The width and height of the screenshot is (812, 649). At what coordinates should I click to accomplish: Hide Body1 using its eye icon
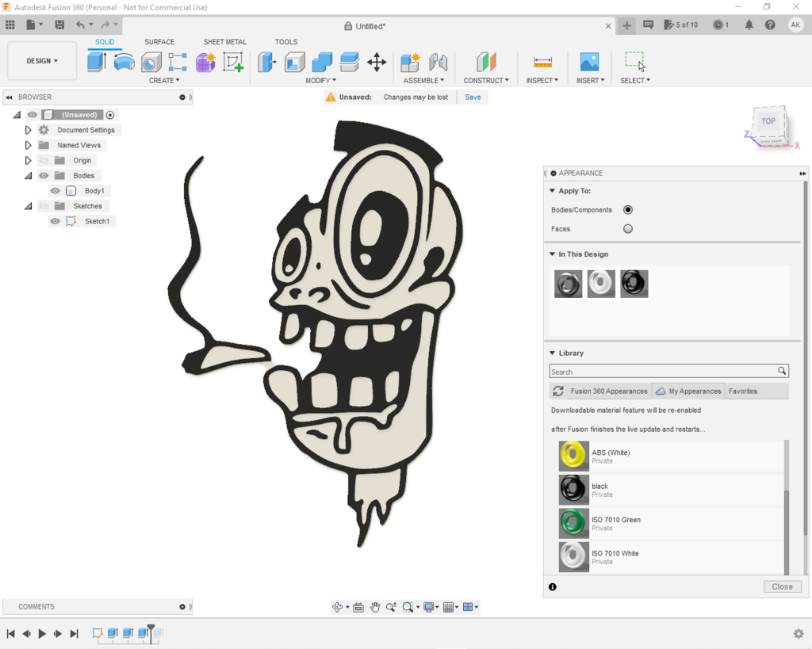(x=55, y=191)
